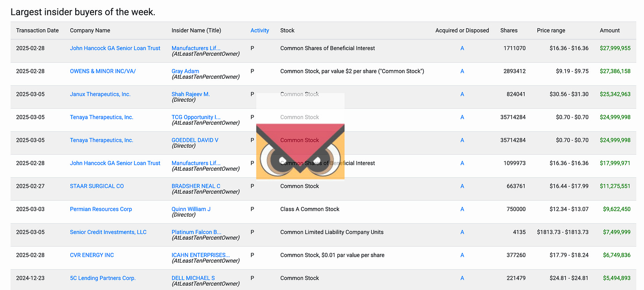Image resolution: width=644 pixels, height=290 pixels.
Task: Click the Transaction Date column header
Action: pyautogui.click(x=37, y=31)
